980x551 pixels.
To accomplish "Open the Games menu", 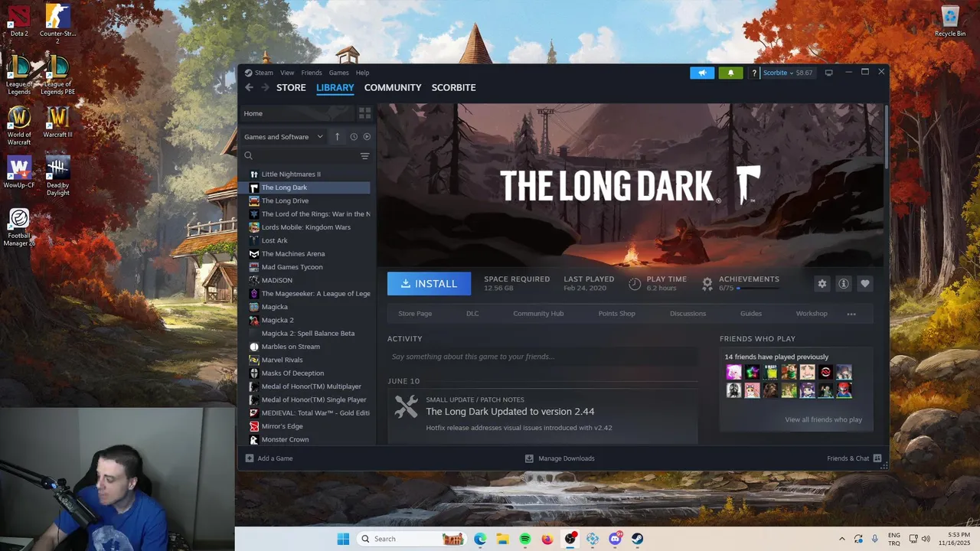I will (x=339, y=73).
